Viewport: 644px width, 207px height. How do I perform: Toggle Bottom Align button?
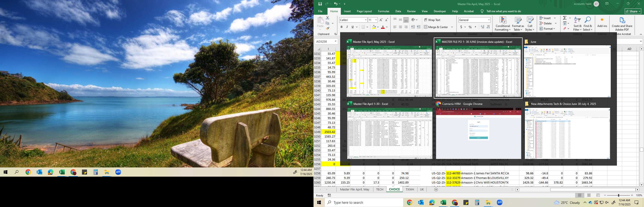[x=406, y=20]
